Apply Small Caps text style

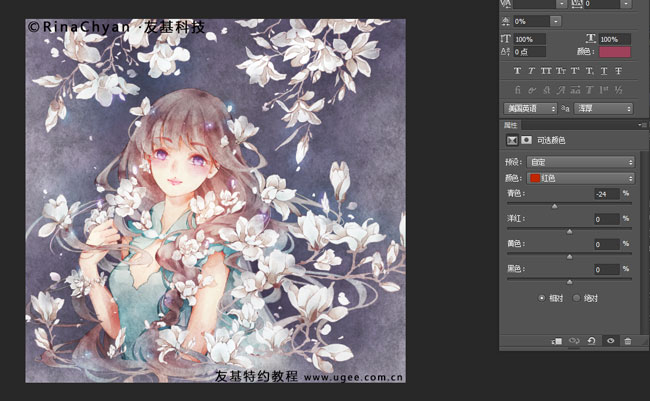click(x=560, y=71)
